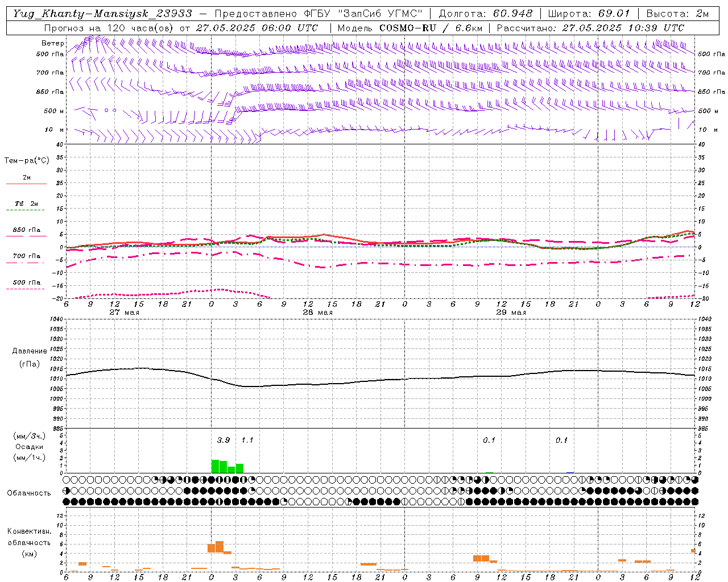Click the 700 гПа temperature legend dash-dot line
The height and width of the screenshot is (582, 728).
tap(26, 263)
